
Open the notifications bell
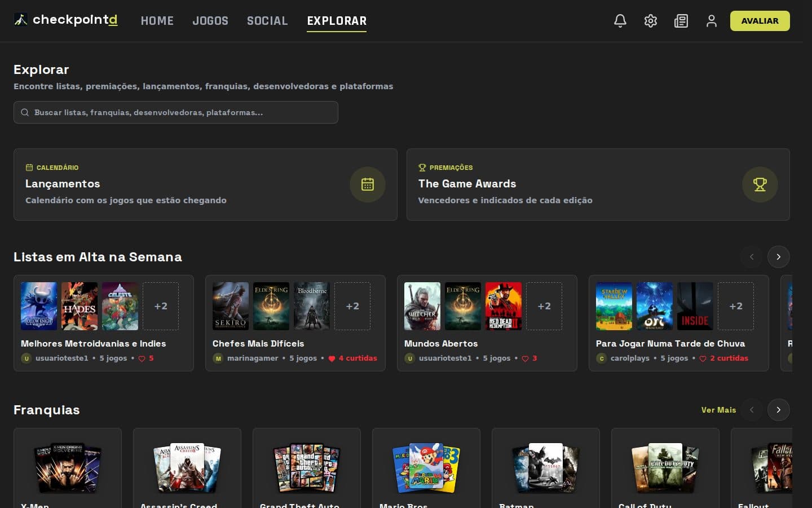tap(620, 21)
